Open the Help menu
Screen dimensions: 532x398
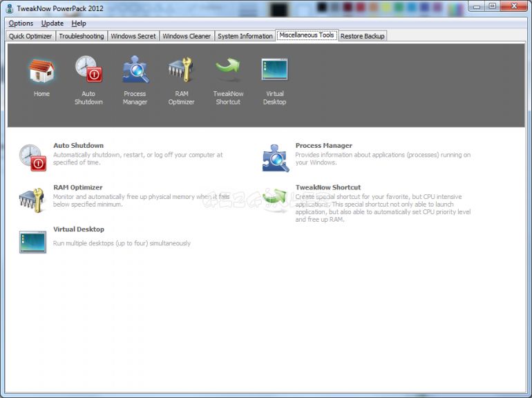(x=79, y=23)
